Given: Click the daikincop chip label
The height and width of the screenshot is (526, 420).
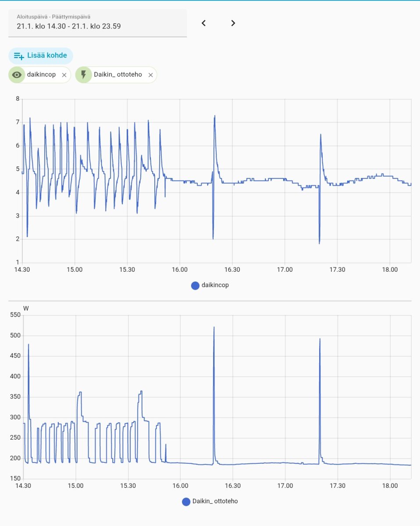Looking at the screenshot, I should coord(41,75).
